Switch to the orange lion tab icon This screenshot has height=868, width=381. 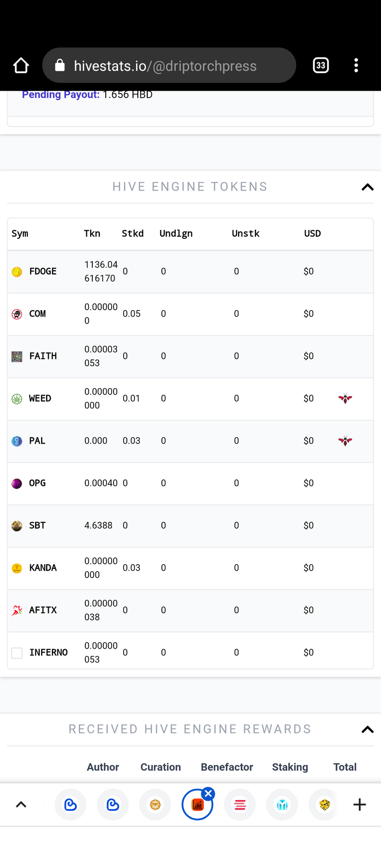[x=155, y=804]
